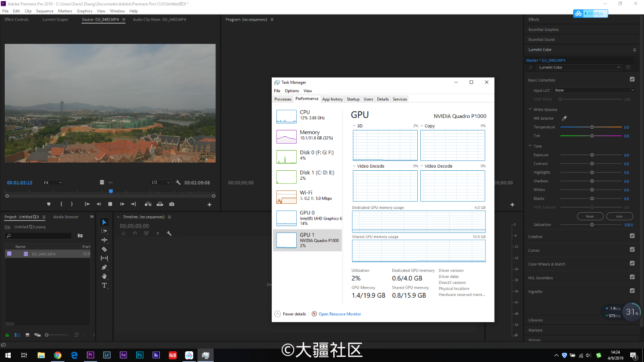Click the Insert clip button

(x=148, y=204)
